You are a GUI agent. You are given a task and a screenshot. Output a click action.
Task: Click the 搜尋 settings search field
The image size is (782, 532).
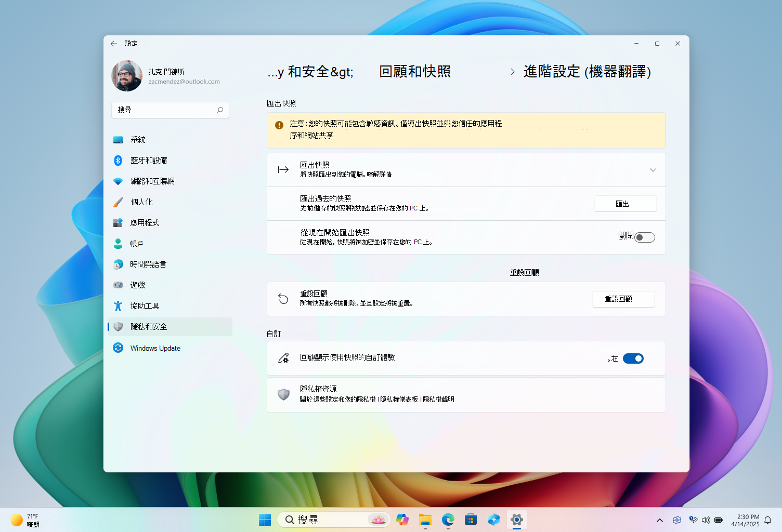click(x=170, y=110)
